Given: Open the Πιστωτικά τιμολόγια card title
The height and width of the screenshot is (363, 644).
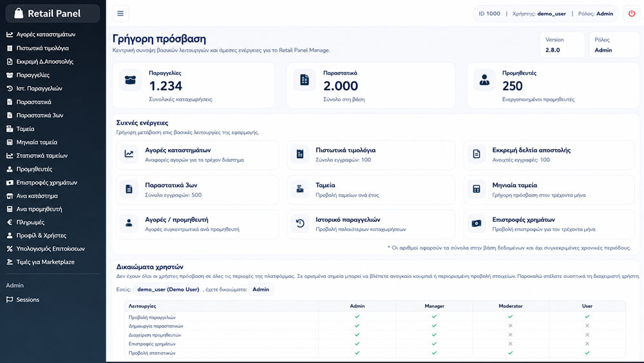Looking at the screenshot, I should [345, 150].
